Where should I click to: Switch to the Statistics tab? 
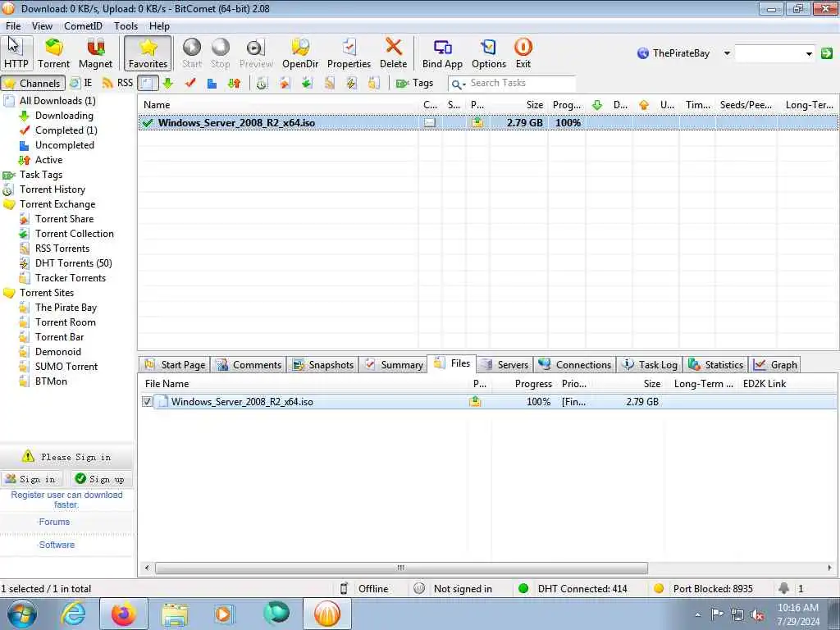click(715, 365)
